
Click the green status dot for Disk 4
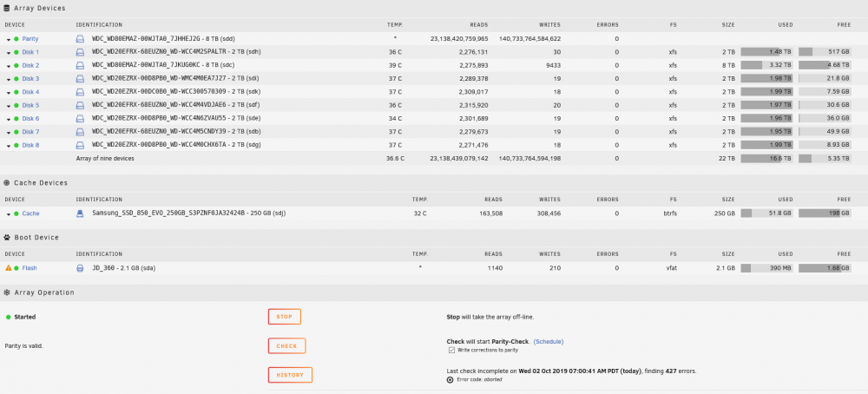16,92
